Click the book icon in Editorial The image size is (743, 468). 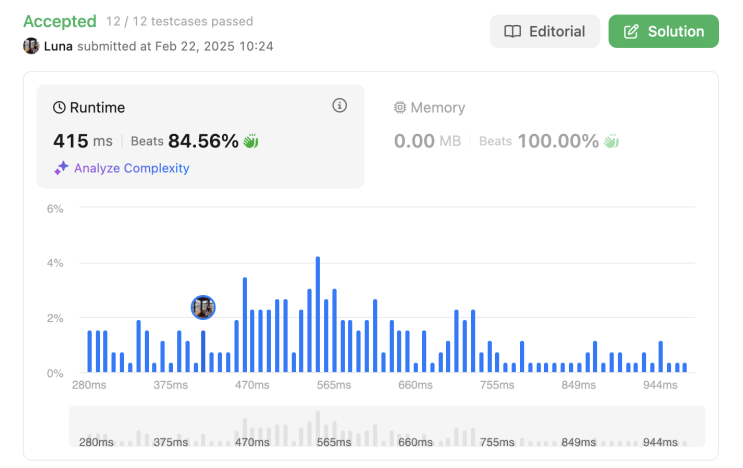tap(512, 31)
